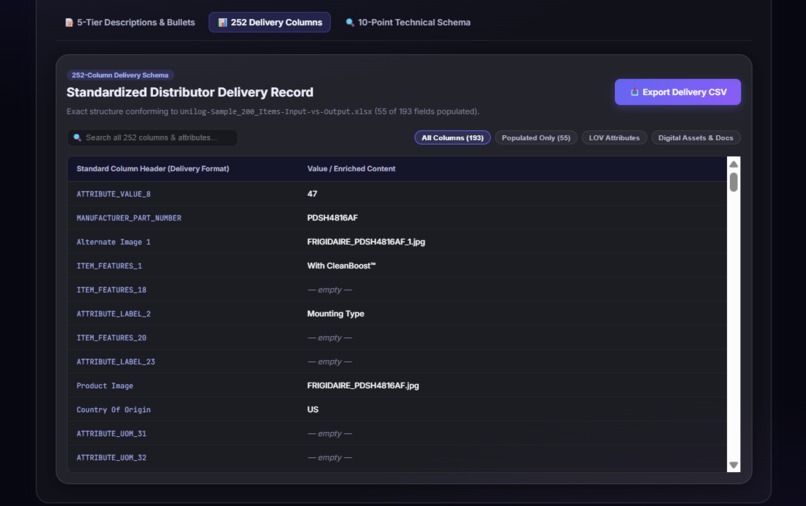
Task: Filter by Digital Assets & Docs
Action: click(695, 138)
